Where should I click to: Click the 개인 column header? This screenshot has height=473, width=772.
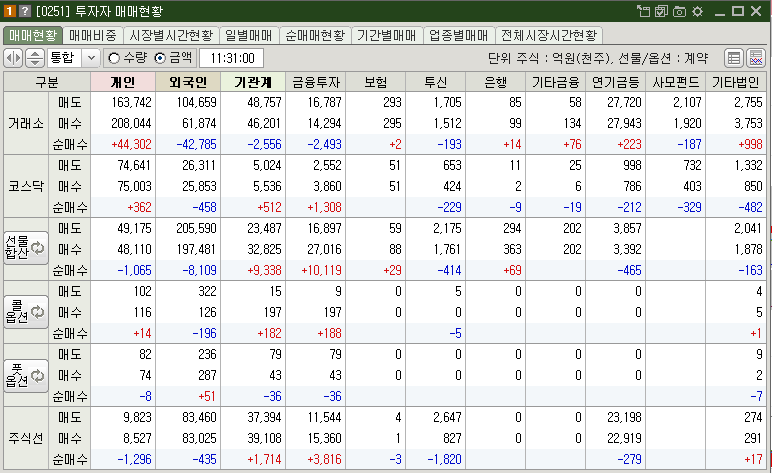[123, 82]
